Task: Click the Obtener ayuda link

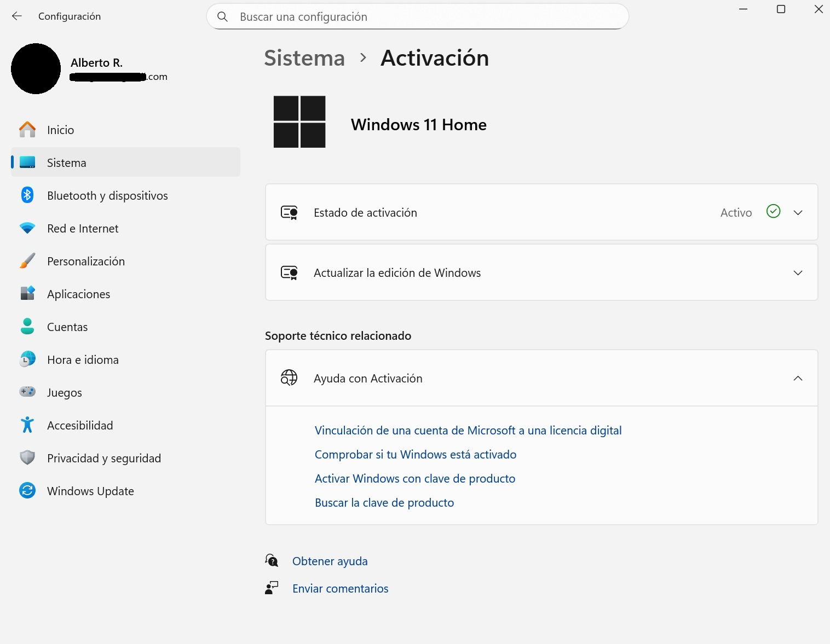Action: (330, 561)
